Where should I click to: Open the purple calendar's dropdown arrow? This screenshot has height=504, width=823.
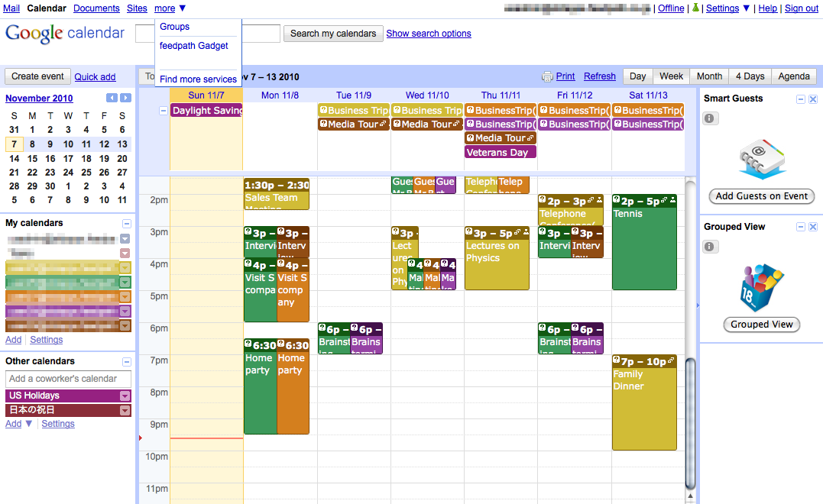coord(125,311)
